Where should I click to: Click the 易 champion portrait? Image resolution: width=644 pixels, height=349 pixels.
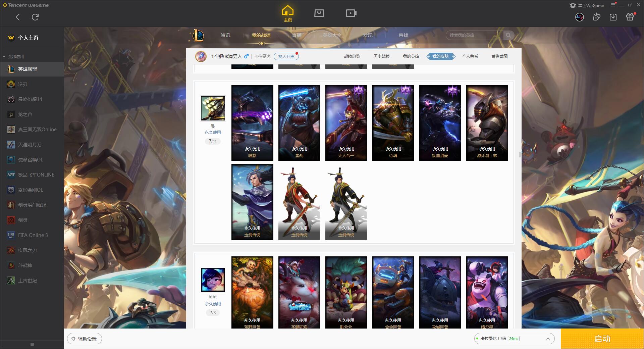(x=213, y=108)
